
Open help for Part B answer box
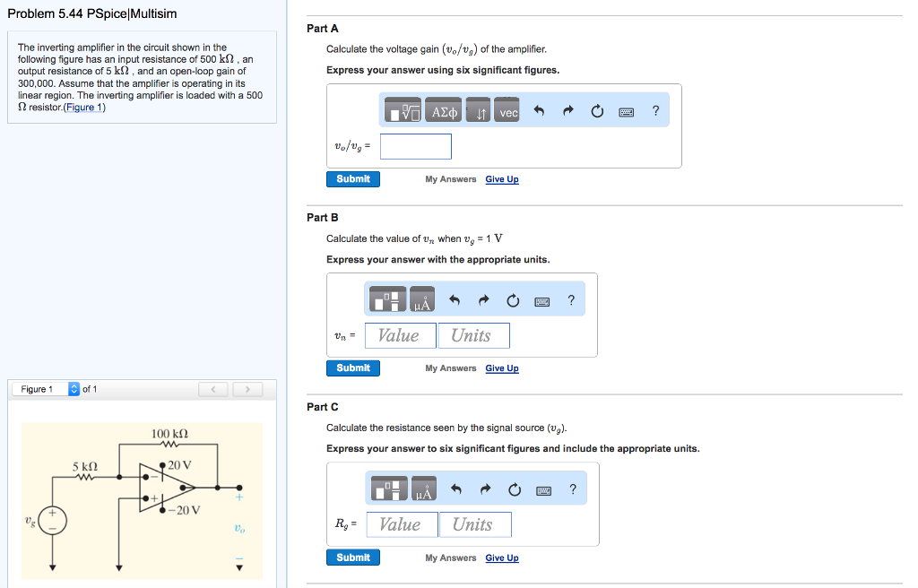click(571, 300)
